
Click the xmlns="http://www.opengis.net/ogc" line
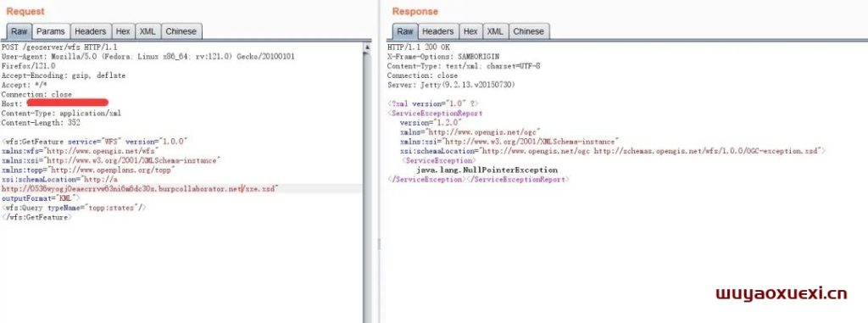(x=470, y=132)
